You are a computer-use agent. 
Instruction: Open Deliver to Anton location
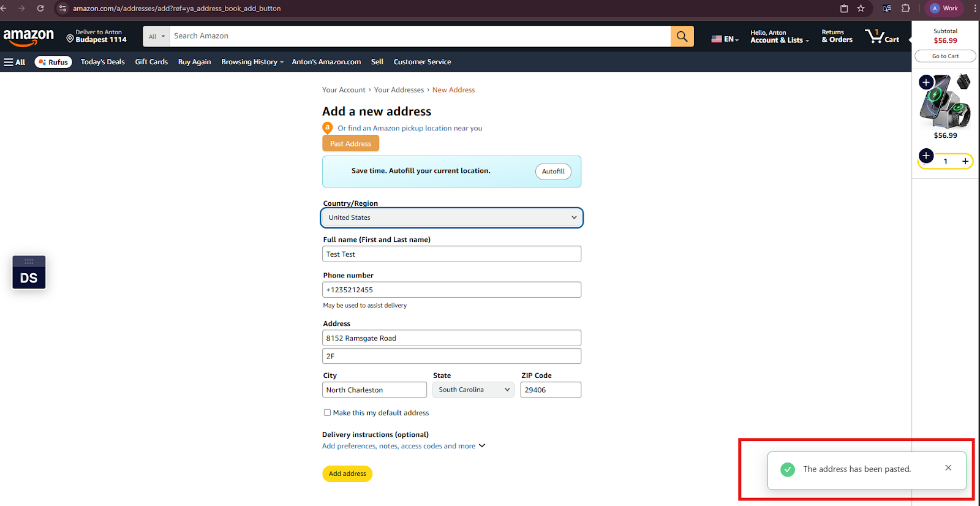97,36
